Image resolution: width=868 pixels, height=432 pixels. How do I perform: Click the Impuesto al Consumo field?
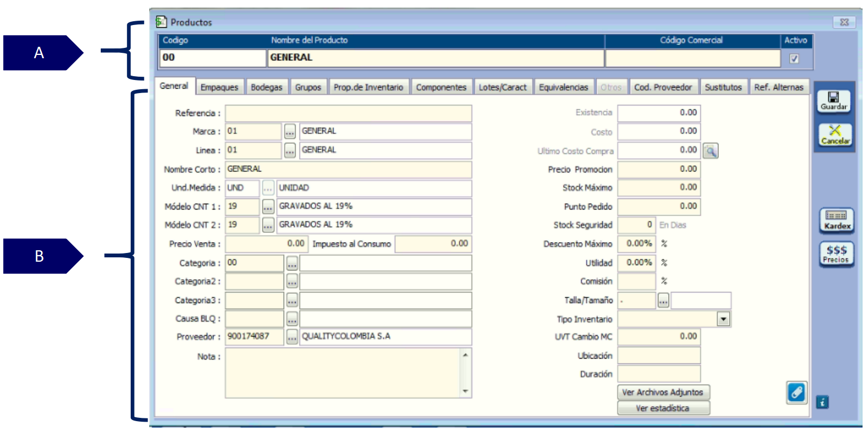pyautogui.click(x=432, y=244)
